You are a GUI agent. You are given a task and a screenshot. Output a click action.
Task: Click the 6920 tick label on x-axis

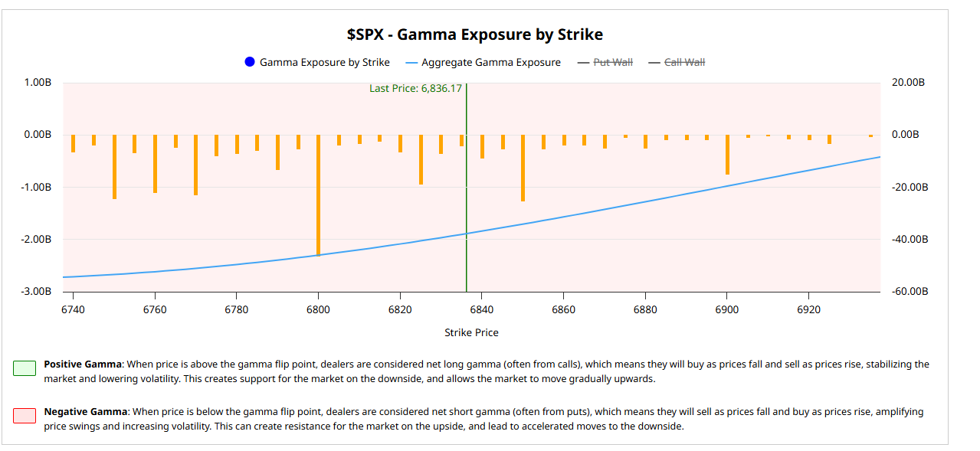pos(808,309)
